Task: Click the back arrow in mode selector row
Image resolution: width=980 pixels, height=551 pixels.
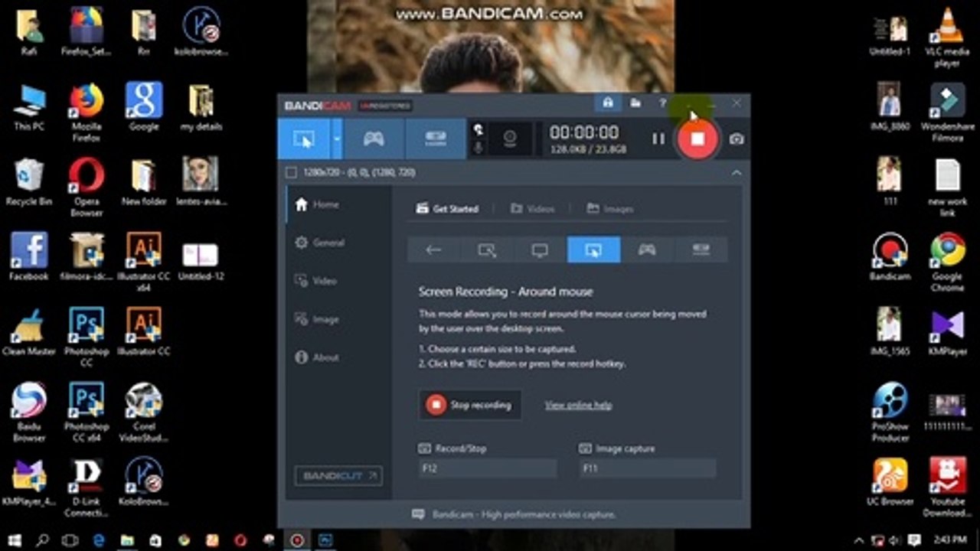Action: 433,249
